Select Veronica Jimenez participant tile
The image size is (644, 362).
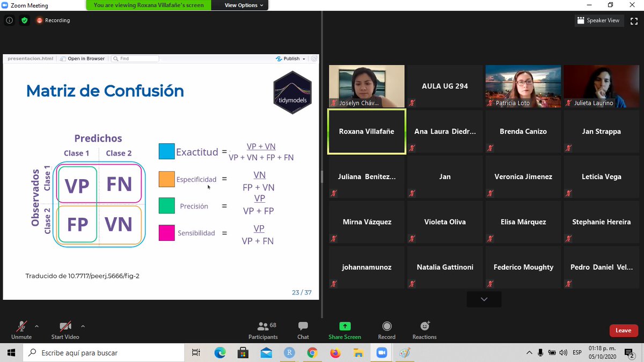click(x=523, y=176)
